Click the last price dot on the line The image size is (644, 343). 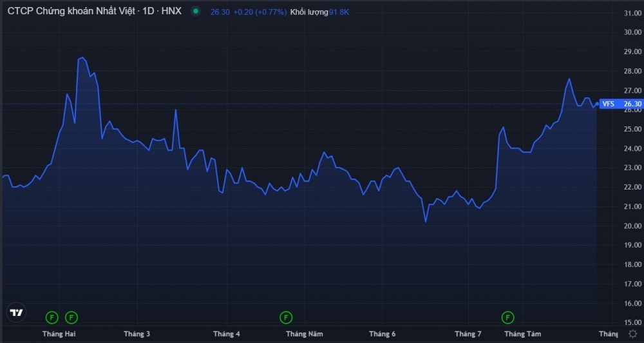(597, 104)
